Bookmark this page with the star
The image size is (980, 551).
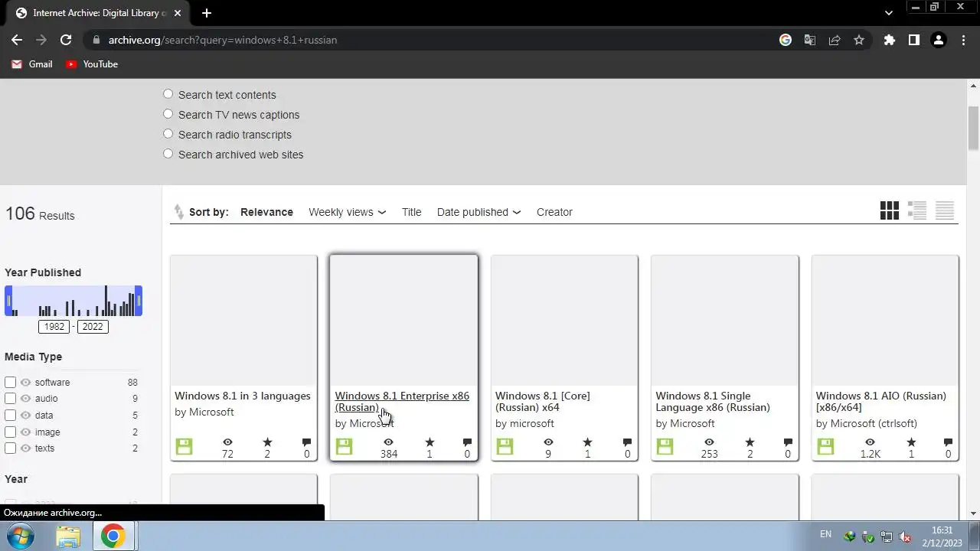click(859, 40)
